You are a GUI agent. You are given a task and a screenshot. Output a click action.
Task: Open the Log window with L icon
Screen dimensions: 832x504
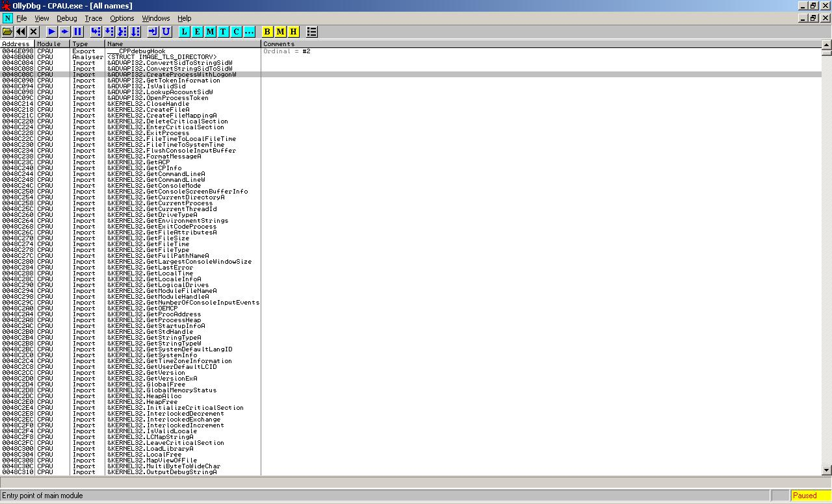[x=185, y=31]
